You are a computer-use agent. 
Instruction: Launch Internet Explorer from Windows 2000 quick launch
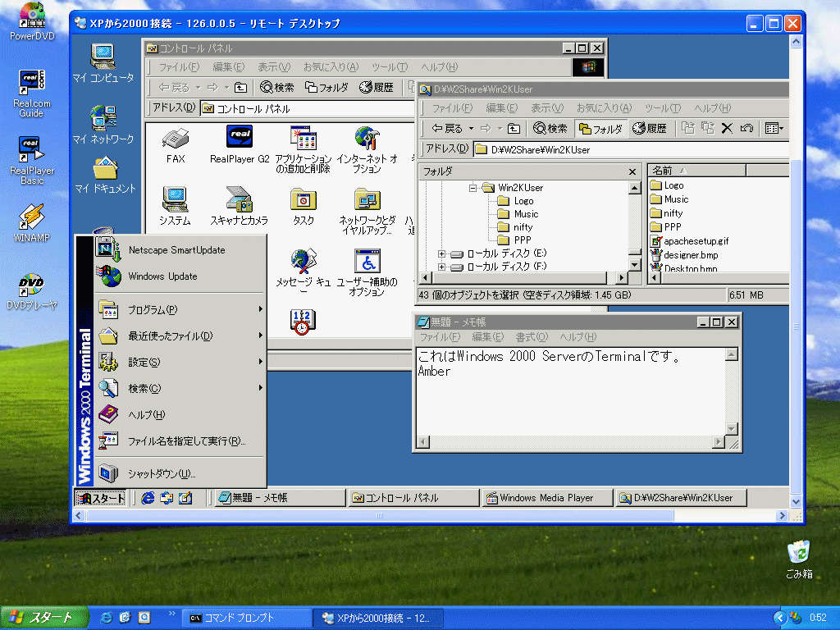pyautogui.click(x=148, y=498)
